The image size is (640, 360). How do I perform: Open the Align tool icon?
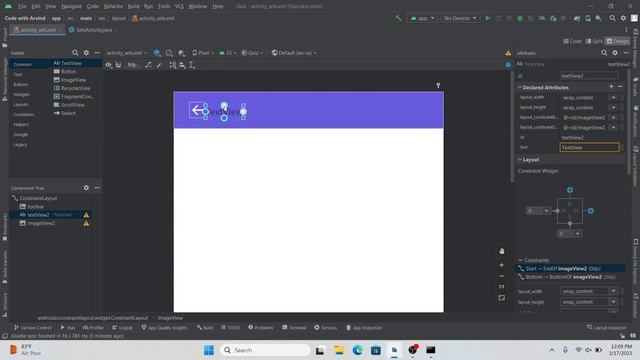182,65
